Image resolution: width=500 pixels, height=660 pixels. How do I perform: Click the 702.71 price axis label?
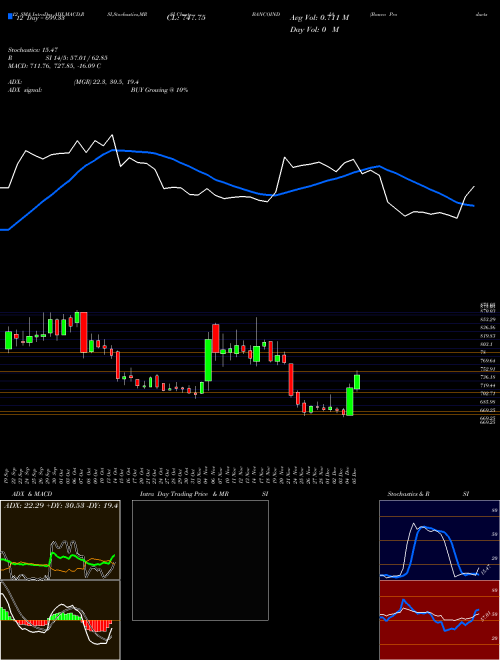(487, 393)
